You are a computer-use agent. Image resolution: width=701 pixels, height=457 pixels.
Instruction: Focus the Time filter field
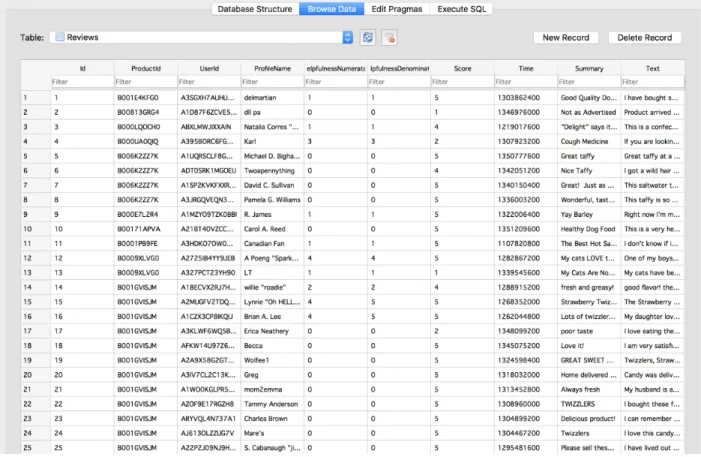click(x=526, y=82)
